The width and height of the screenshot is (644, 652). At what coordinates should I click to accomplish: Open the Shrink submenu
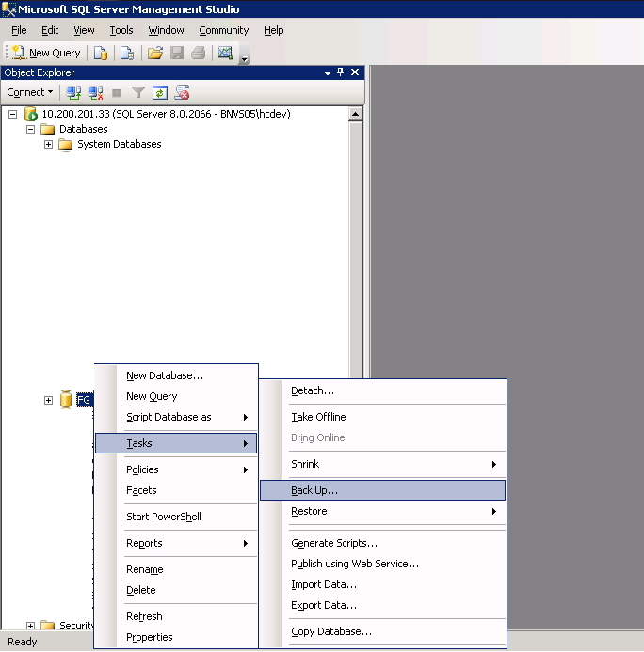pos(383,464)
